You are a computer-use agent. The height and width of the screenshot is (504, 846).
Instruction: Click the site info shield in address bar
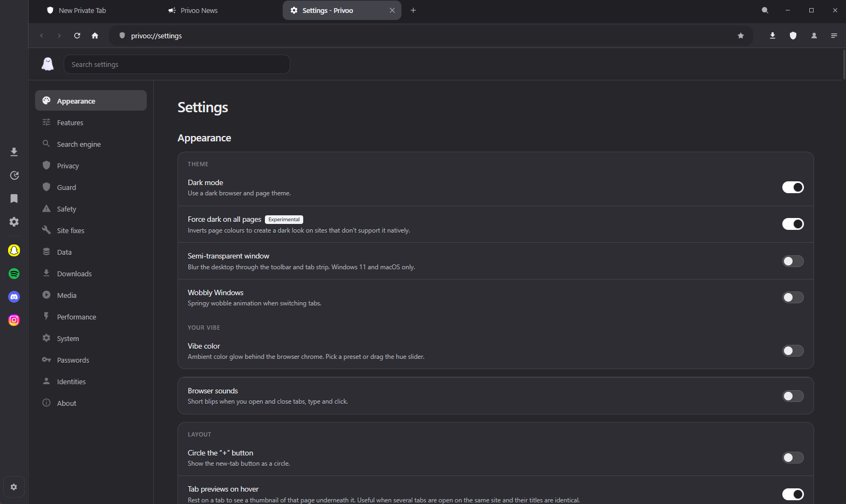[x=122, y=36]
